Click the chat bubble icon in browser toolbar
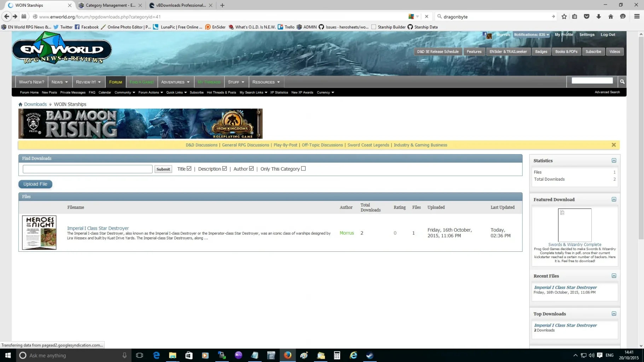 pyautogui.click(x=623, y=17)
